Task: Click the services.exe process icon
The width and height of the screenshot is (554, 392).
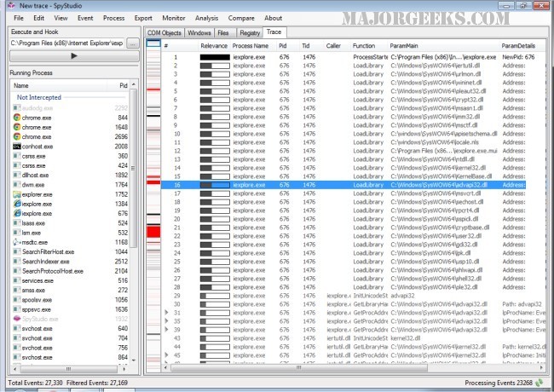Action: 17,280
